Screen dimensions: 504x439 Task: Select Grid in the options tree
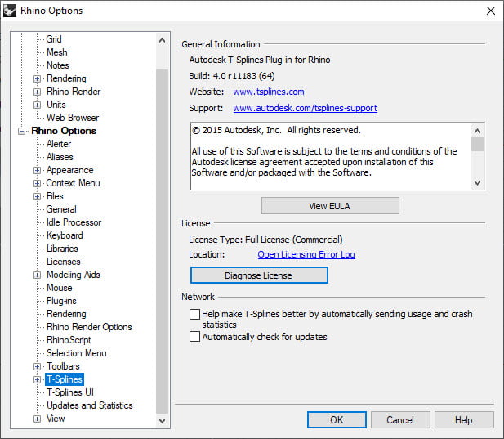click(x=54, y=39)
